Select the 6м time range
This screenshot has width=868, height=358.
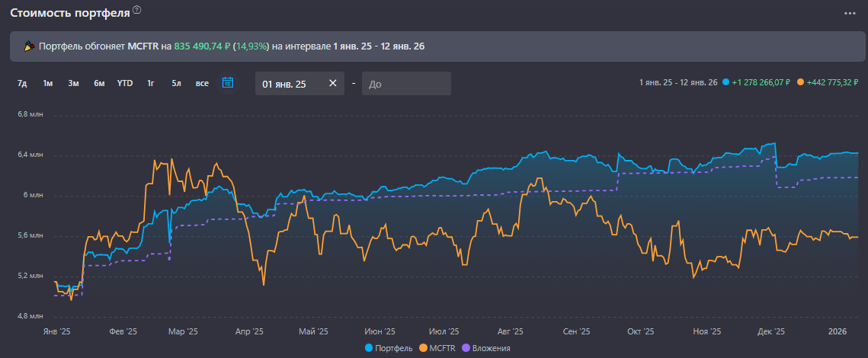(99, 84)
